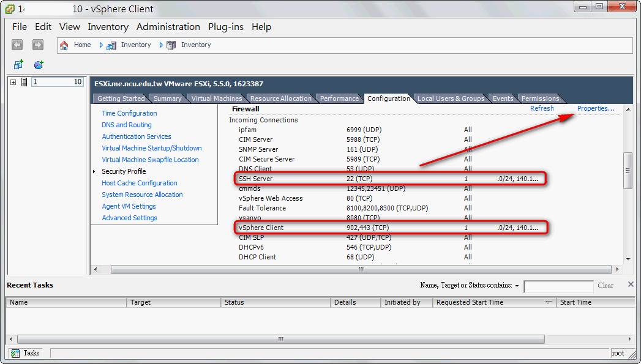Switch to Performance tab
Viewport: 641px width, 364px height.
(x=339, y=98)
